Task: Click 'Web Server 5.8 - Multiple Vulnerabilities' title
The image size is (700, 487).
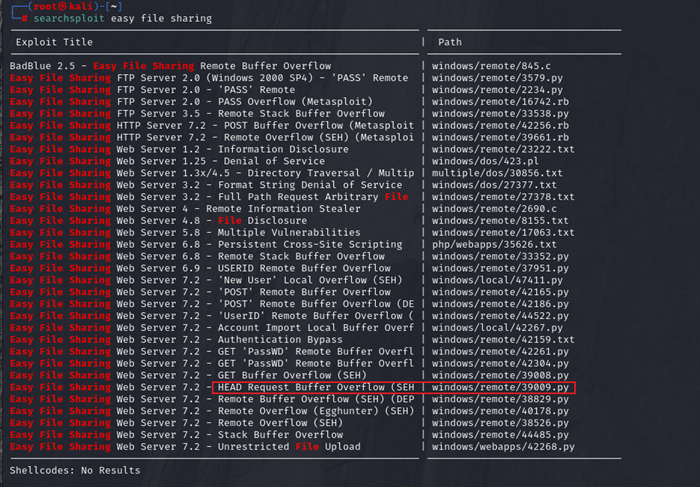Action: coord(239,233)
